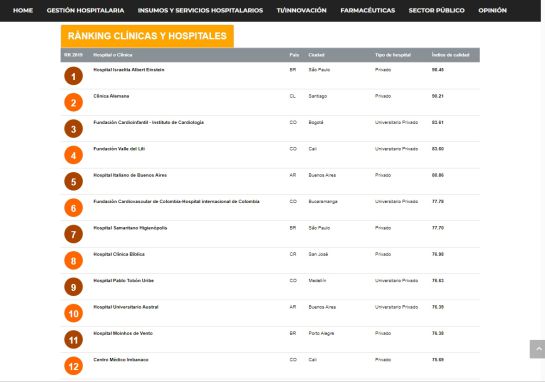Click rank badge number 4
The image size is (545, 382).
coord(73,155)
